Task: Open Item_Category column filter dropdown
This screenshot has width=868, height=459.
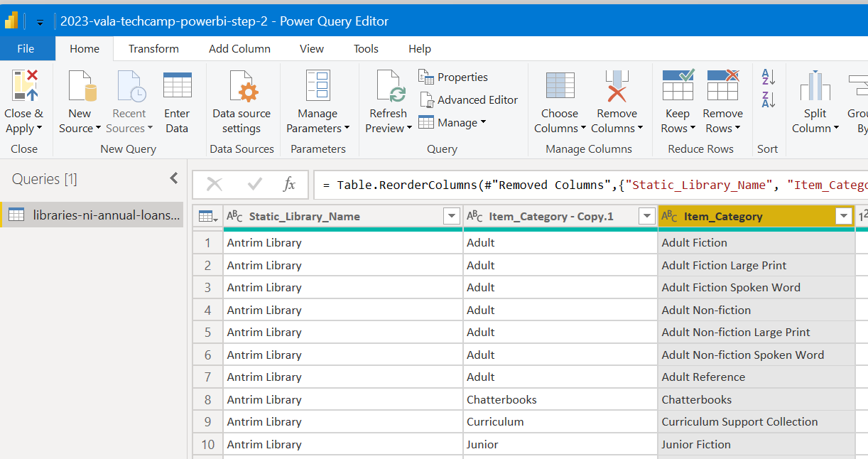Action: point(843,217)
